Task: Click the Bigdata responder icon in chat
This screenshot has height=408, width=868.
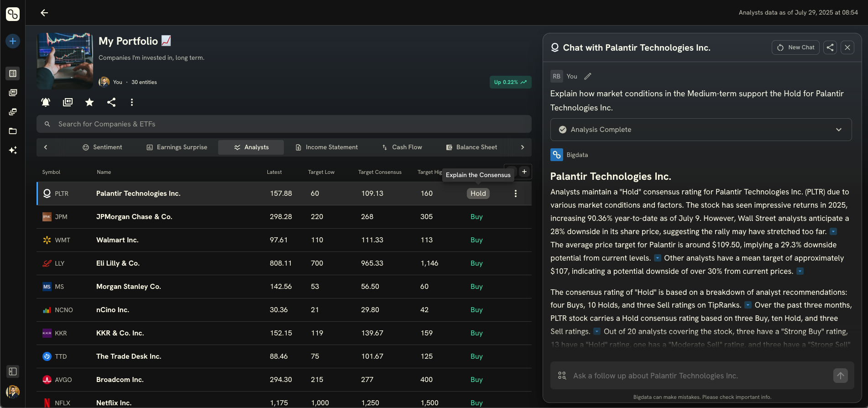Action: [557, 155]
